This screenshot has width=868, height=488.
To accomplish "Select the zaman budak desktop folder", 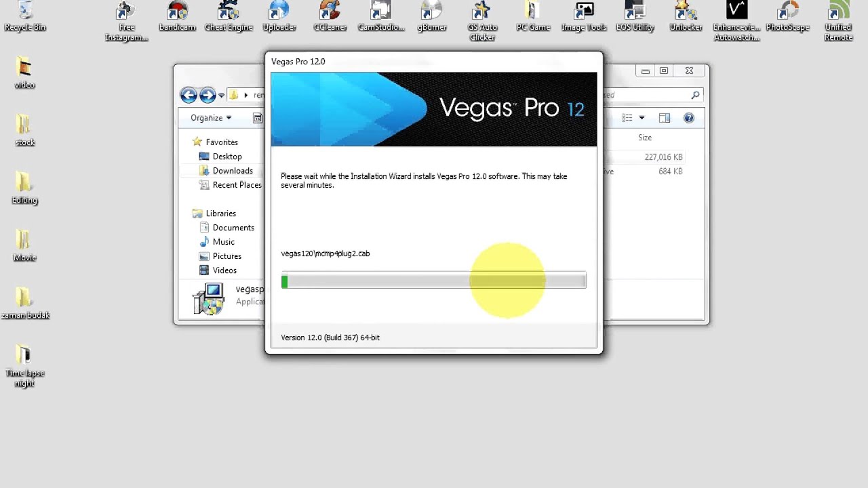I will [x=25, y=304].
